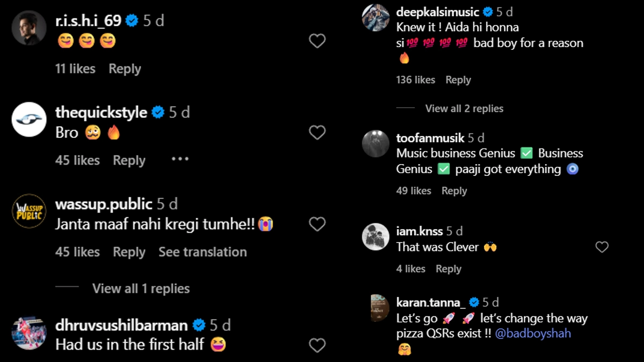The image size is (644, 362).
Task: Open the @badboyshah mention link
Action: tap(532, 334)
